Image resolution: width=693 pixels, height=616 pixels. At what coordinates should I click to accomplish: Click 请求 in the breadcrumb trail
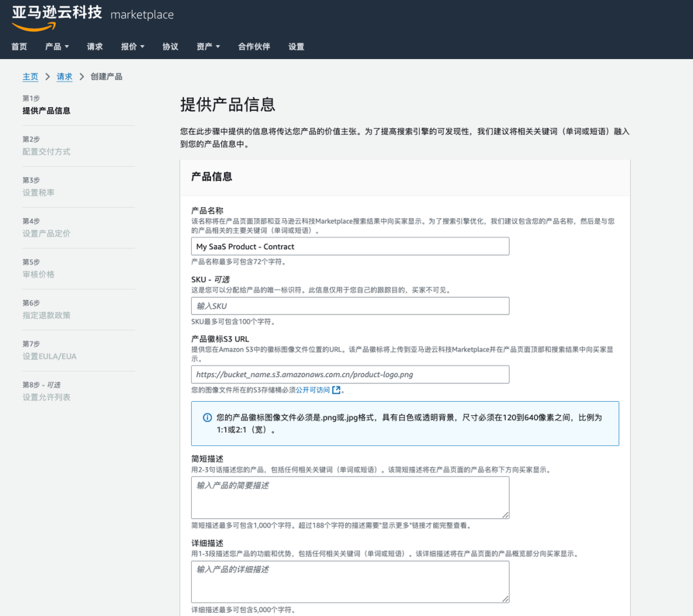tap(64, 76)
